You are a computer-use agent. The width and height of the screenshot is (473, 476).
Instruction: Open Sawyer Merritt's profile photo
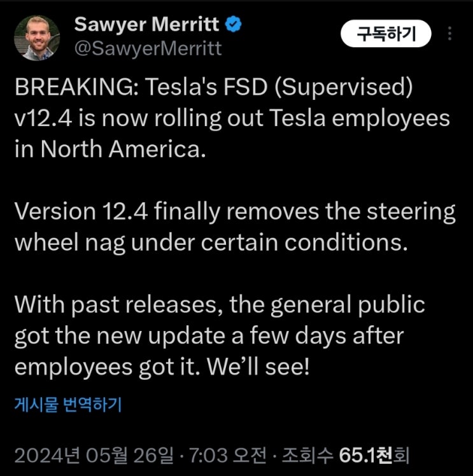tap(37, 38)
